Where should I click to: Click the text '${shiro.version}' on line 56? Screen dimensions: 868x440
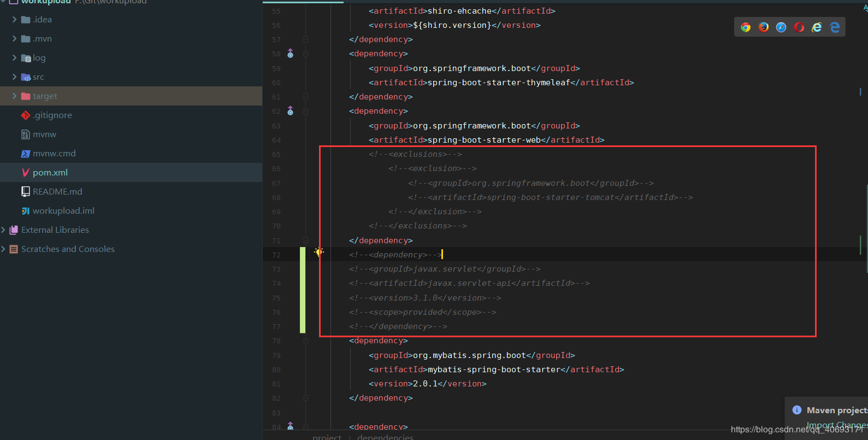point(452,25)
